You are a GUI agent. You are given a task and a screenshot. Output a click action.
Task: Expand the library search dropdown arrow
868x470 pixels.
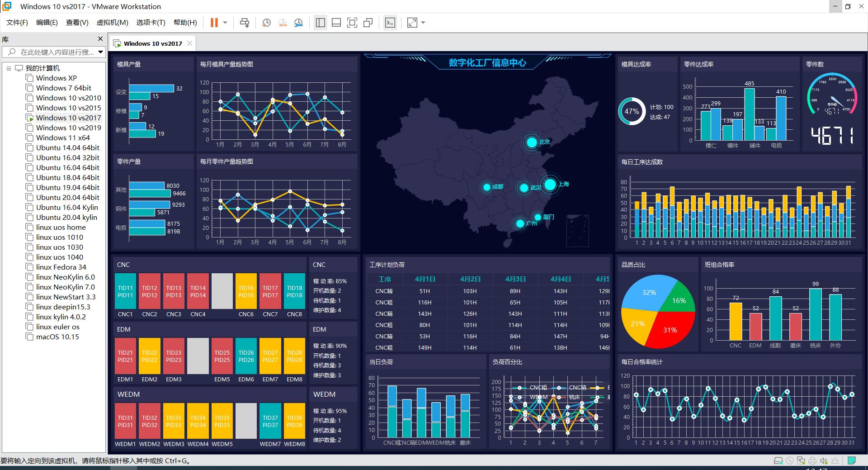tap(100, 52)
